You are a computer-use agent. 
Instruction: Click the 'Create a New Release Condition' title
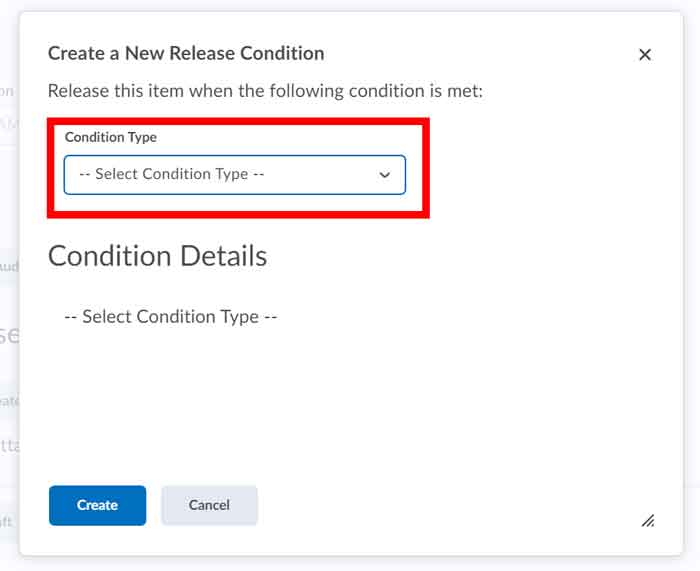coord(186,53)
